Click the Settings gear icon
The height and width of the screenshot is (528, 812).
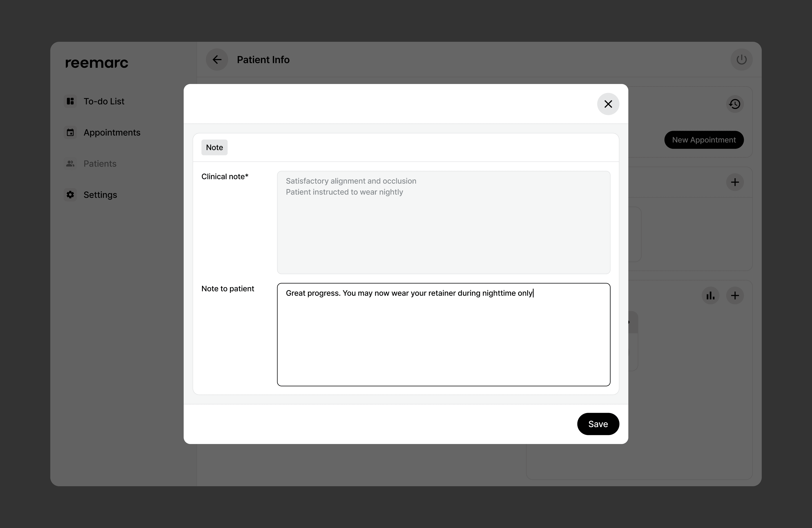pyautogui.click(x=70, y=195)
